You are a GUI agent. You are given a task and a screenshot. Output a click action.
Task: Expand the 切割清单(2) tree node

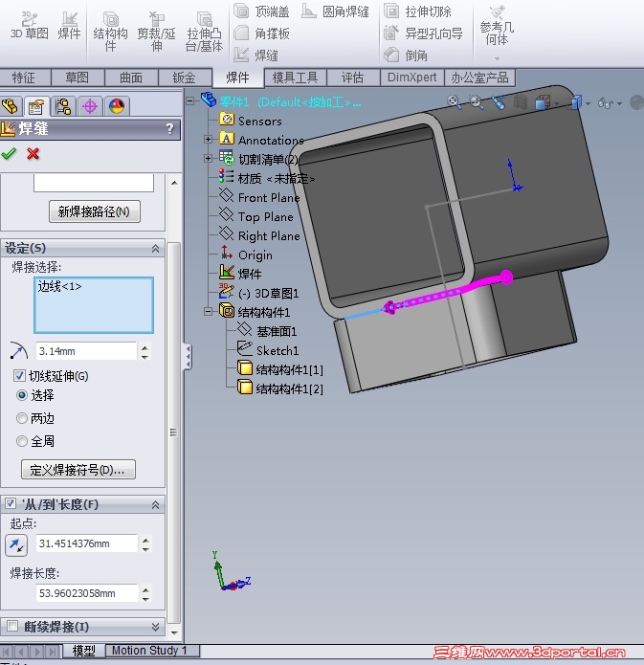208,158
